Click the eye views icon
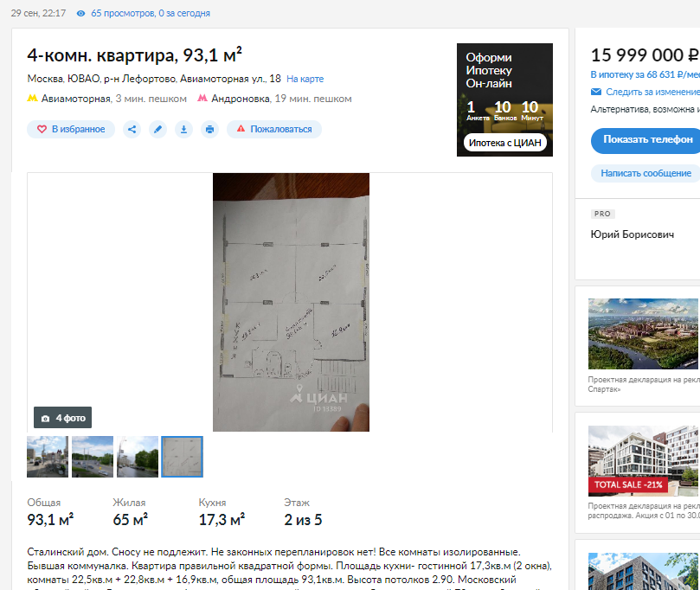This screenshot has height=590, width=700. click(80, 13)
